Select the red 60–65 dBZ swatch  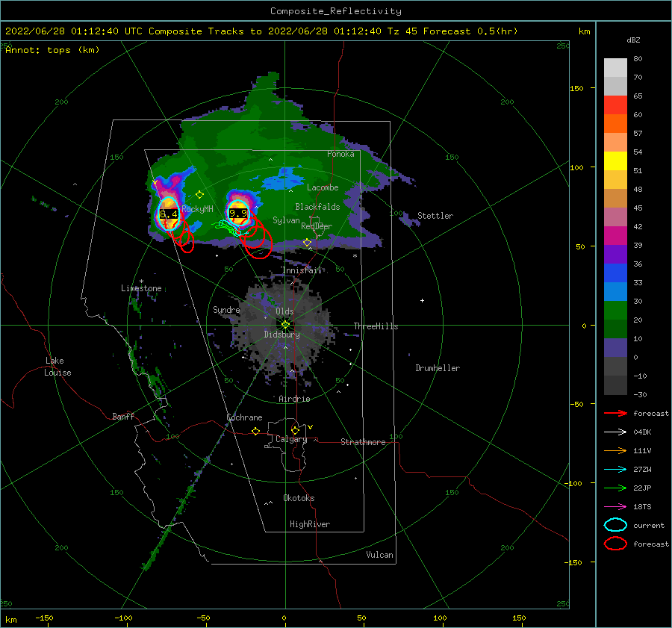615,105
